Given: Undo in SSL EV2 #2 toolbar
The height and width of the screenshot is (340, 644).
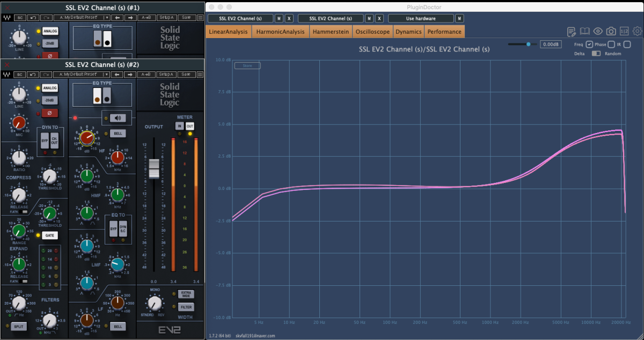Looking at the screenshot, I should [x=32, y=75].
